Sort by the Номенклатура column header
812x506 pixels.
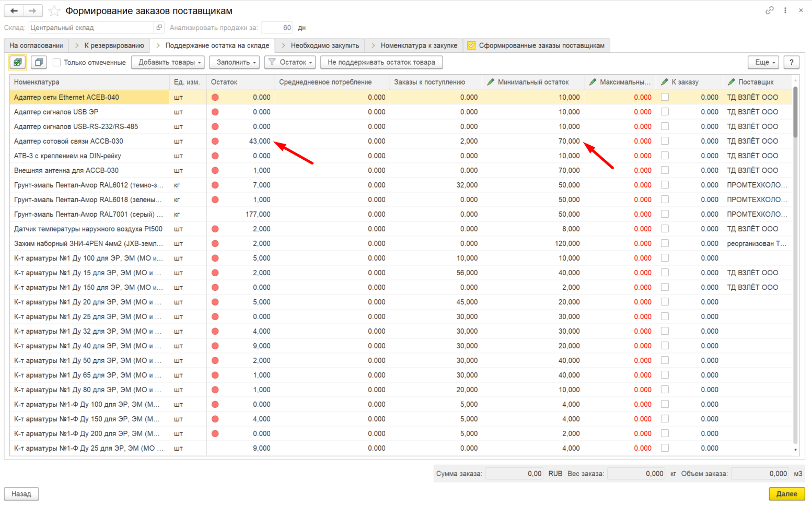(x=89, y=82)
